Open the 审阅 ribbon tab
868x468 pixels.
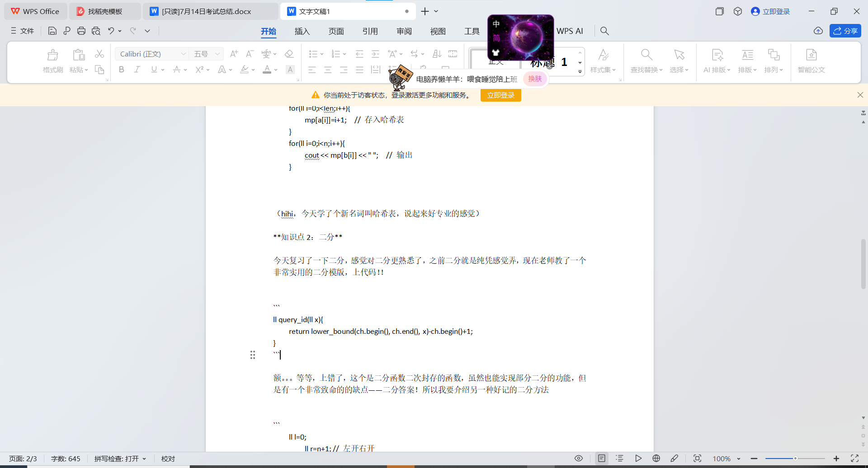click(404, 31)
